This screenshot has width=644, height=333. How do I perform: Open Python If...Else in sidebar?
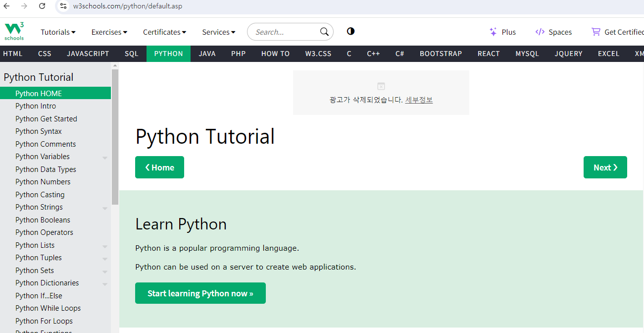tap(55, 296)
